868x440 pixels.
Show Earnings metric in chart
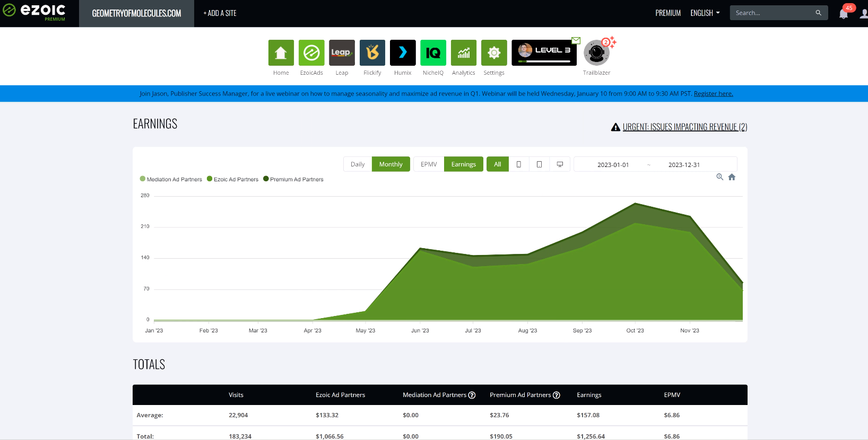tap(464, 164)
